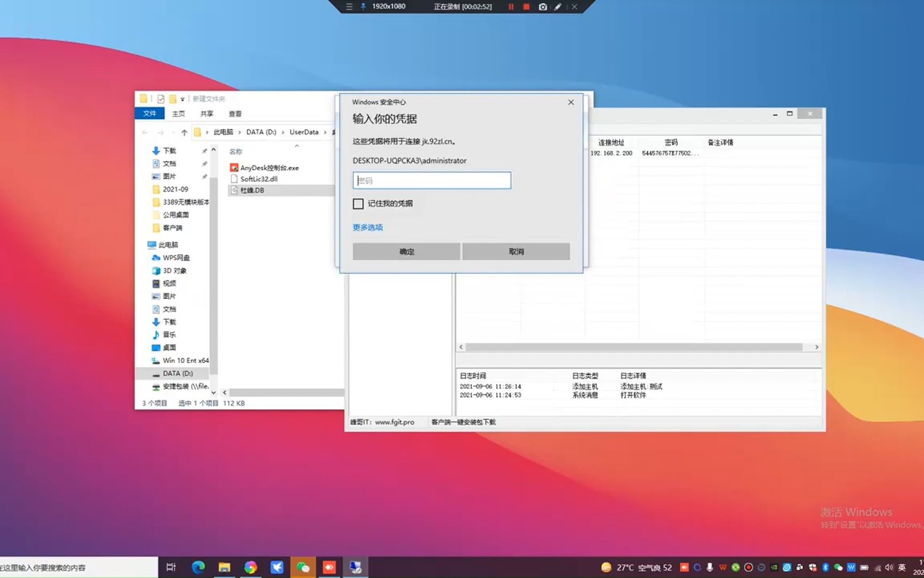Click the 密码 password input field
This screenshot has width=924, height=578.
click(432, 180)
